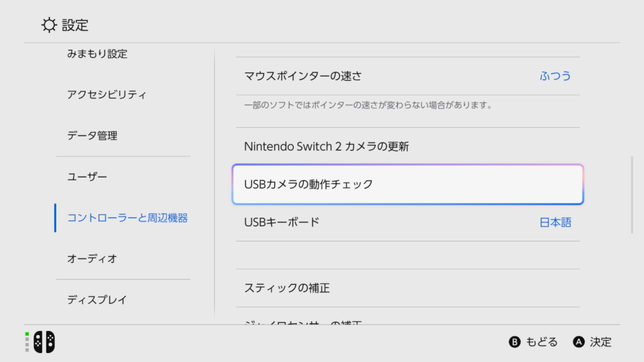Click the 決定 label in footer
This screenshot has width=644, height=362.
[x=600, y=342]
